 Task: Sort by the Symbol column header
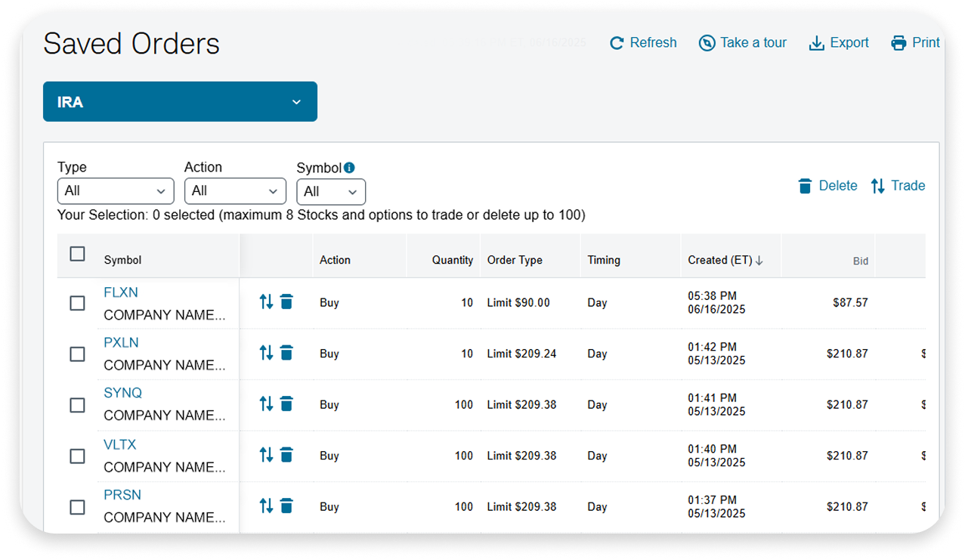[x=122, y=260]
